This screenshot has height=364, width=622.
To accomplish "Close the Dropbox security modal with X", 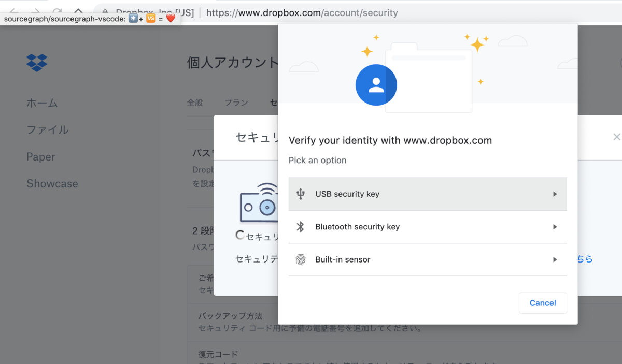I will tap(616, 137).
